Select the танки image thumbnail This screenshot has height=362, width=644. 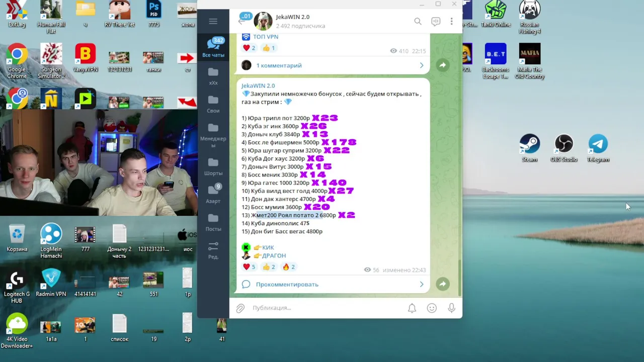click(153, 61)
